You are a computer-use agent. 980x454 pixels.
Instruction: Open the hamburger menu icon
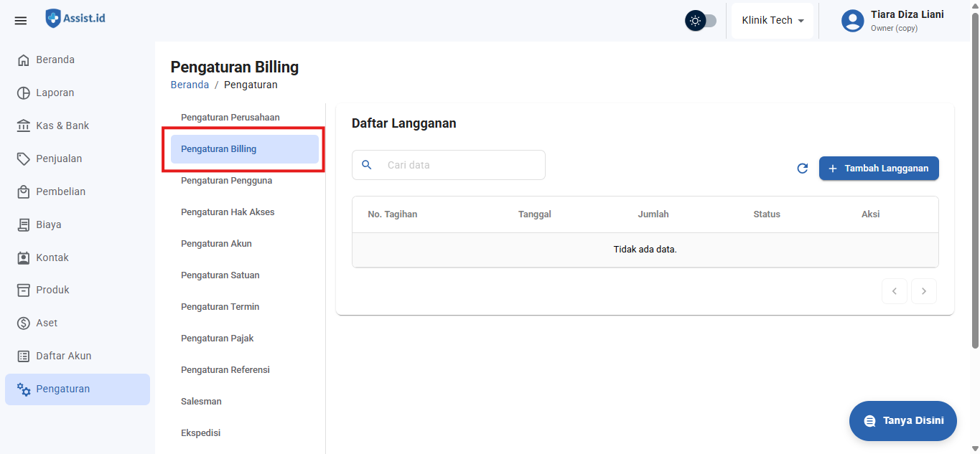(x=21, y=21)
